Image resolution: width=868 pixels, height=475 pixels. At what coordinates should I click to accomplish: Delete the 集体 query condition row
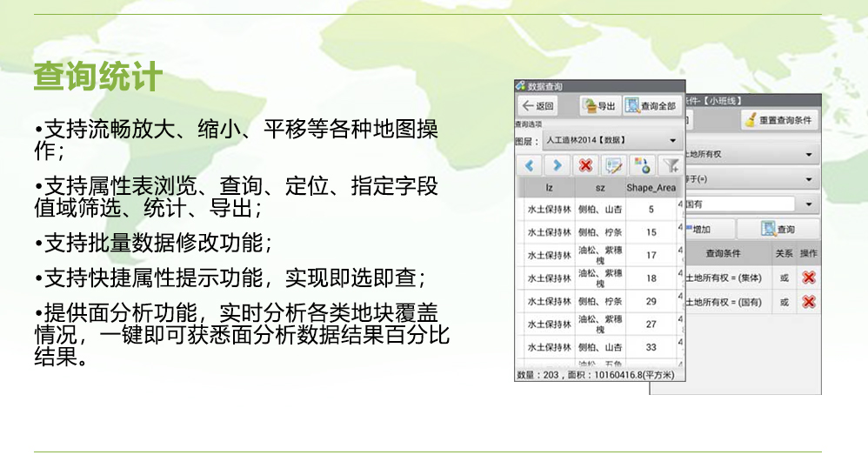point(809,278)
